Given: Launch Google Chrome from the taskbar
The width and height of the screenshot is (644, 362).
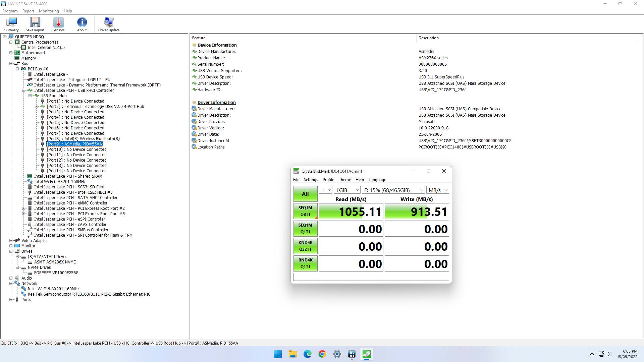Looking at the screenshot, I should pyautogui.click(x=322, y=354).
